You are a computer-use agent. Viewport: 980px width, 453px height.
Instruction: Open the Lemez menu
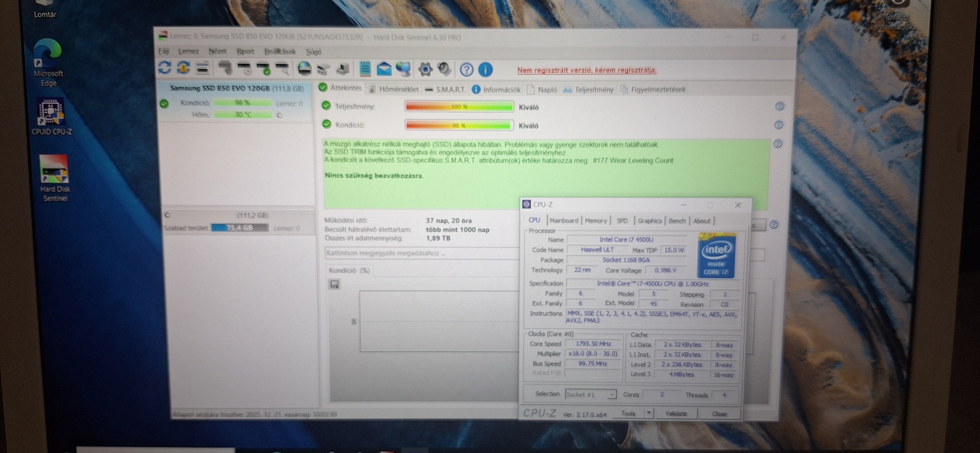(x=189, y=51)
